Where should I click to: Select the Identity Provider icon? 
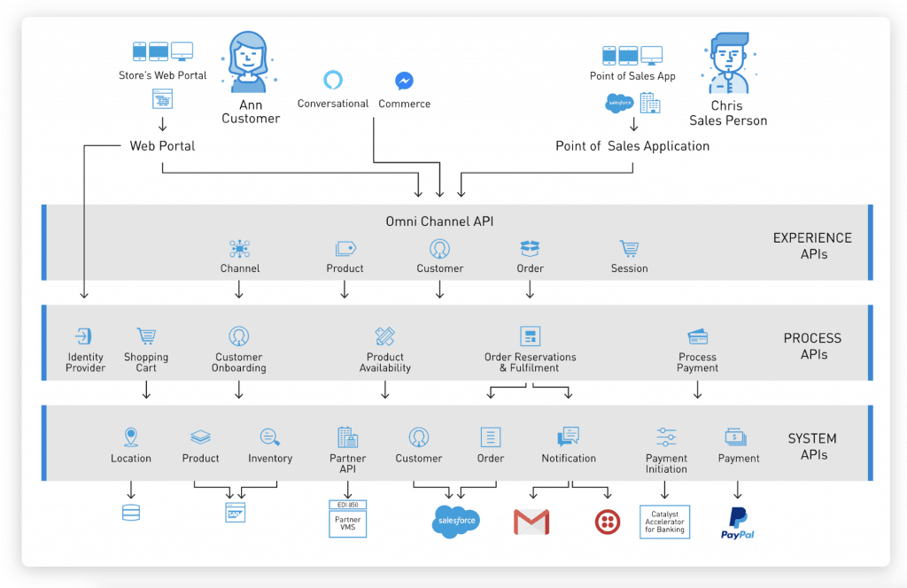84,337
